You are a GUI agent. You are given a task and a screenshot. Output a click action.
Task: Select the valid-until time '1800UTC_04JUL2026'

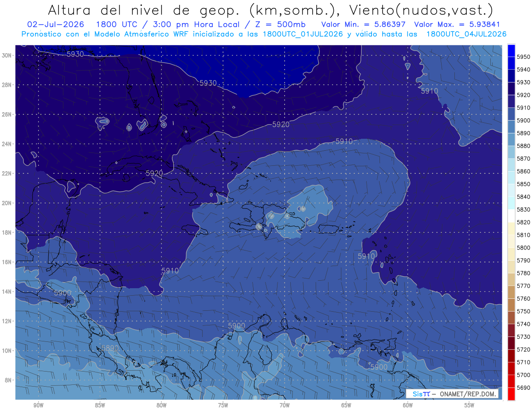click(x=466, y=34)
